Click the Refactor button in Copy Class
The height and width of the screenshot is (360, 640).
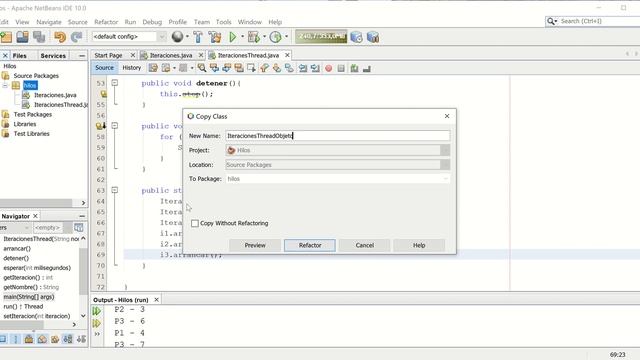310,245
